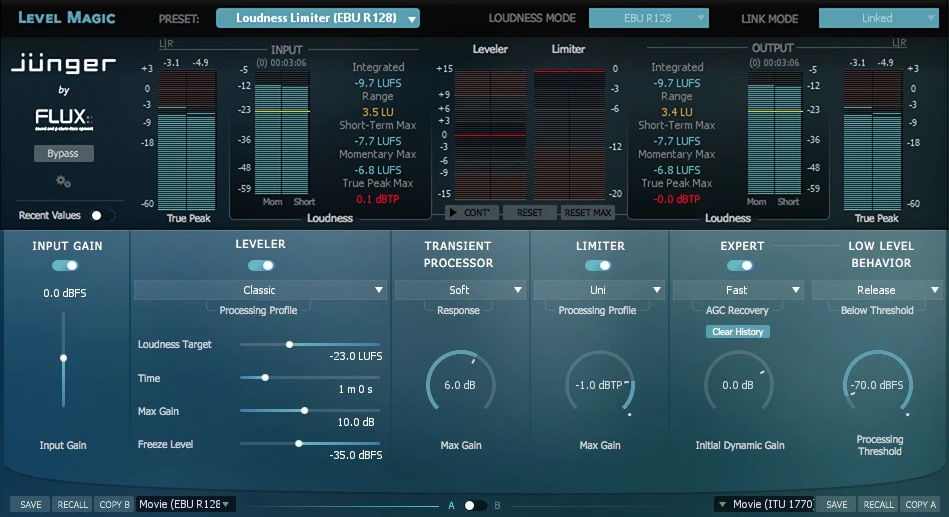Click the Processing Threshold knob
This screenshot has height=517, width=949.
click(877, 385)
